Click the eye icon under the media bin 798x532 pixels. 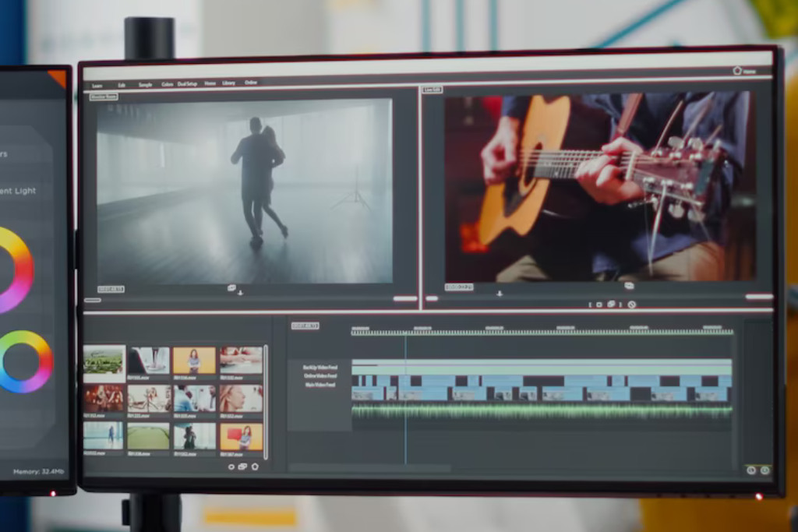[231, 467]
